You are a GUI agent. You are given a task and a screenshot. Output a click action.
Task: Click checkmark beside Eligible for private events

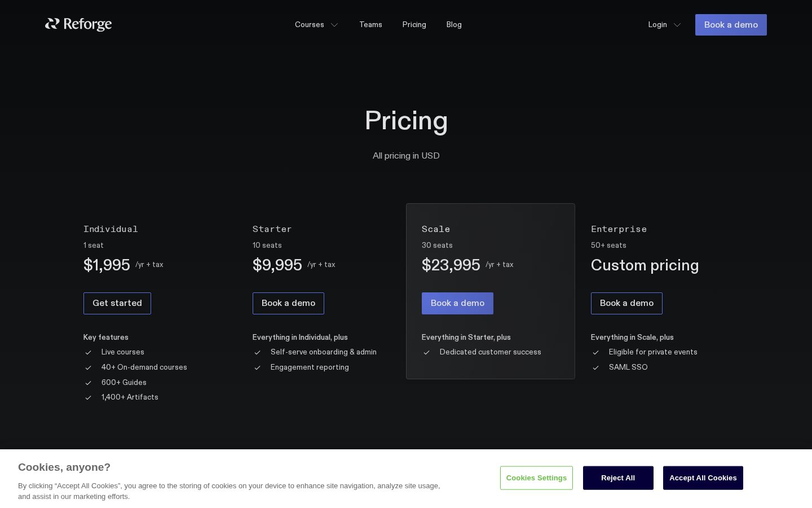[x=595, y=352]
